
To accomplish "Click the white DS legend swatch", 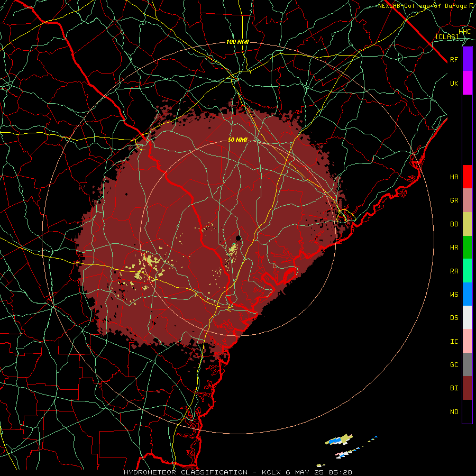I will [467, 317].
